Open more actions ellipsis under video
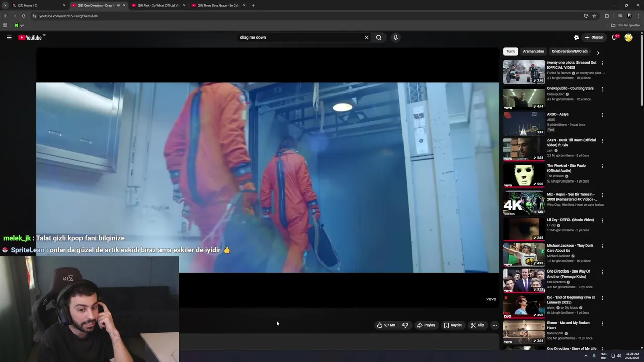This screenshot has height=362, width=644. tap(494, 325)
